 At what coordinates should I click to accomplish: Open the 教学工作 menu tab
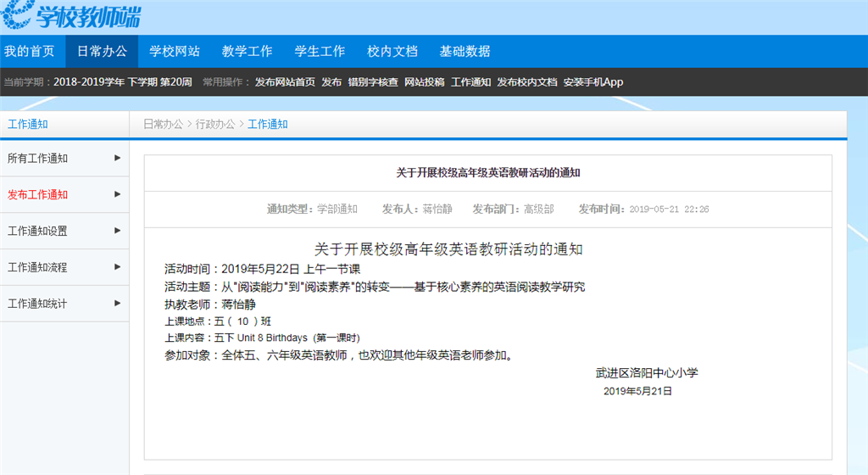click(x=247, y=52)
